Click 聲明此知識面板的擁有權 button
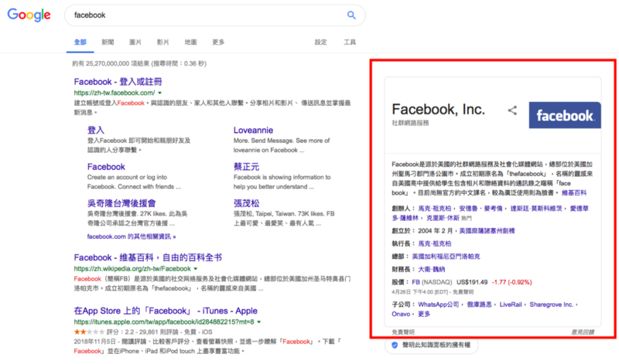Image resolution: width=619 pixels, height=364 pixels. [432, 345]
